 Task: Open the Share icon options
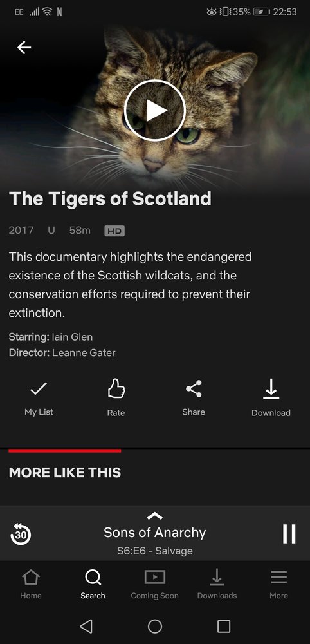point(194,388)
